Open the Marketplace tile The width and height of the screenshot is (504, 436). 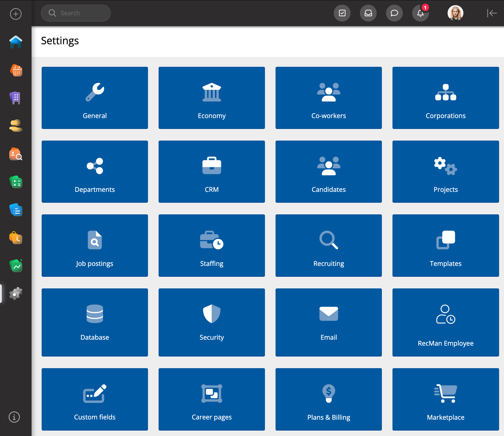[x=446, y=399]
